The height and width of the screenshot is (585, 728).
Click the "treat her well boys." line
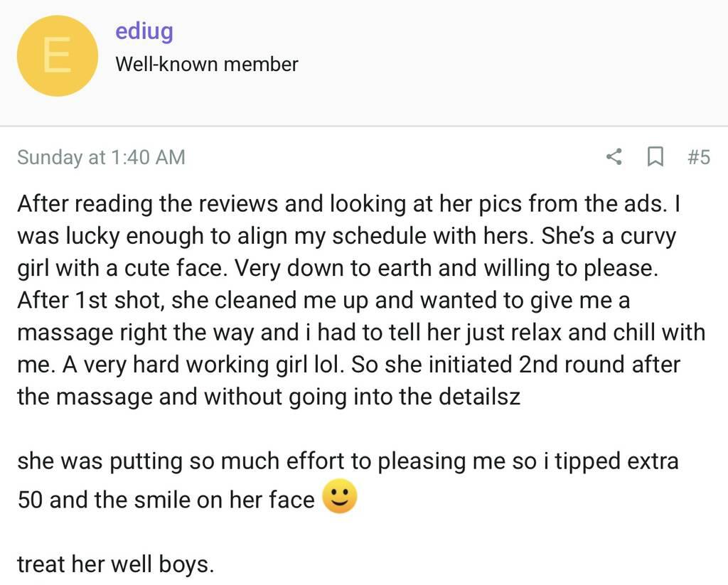coord(115,564)
